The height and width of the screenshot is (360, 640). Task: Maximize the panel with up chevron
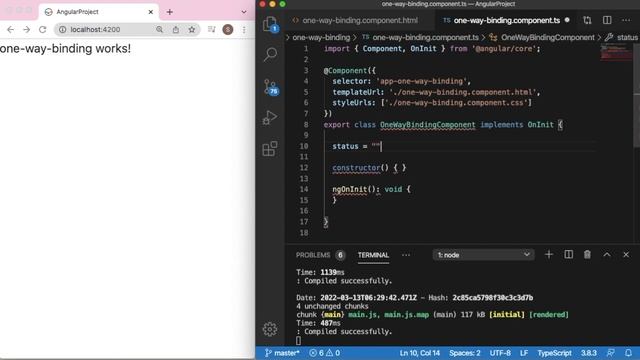click(x=607, y=255)
